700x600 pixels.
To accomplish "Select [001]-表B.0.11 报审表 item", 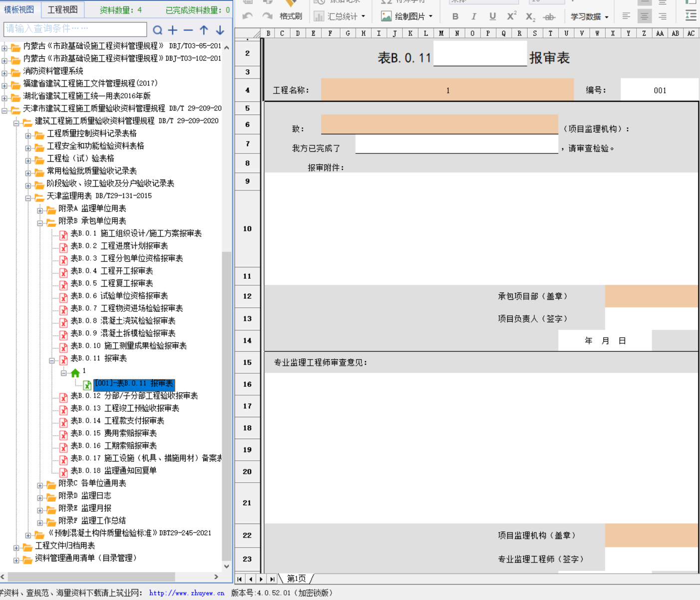I will click(x=134, y=384).
